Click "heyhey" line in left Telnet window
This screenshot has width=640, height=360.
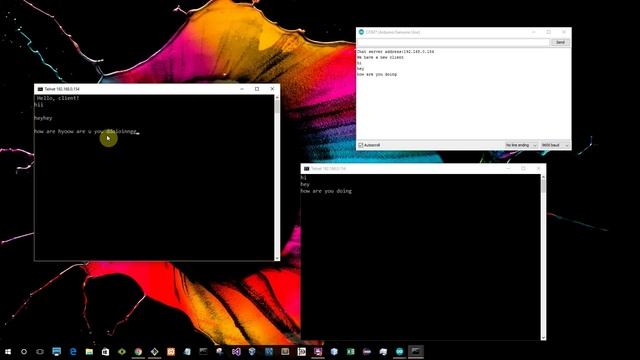[x=43, y=118]
